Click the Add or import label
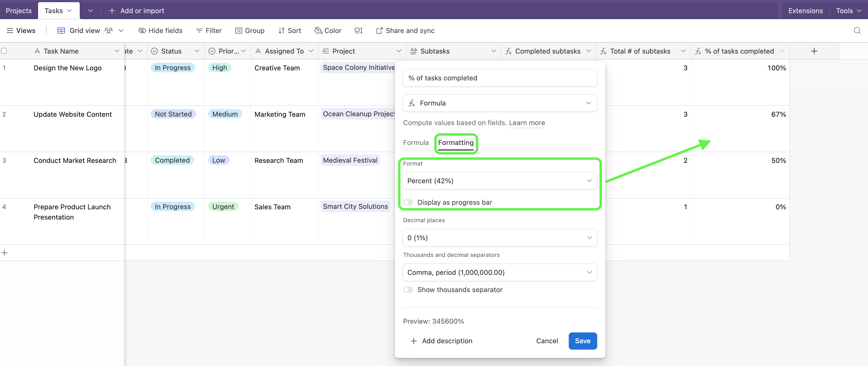The width and height of the screenshot is (868, 366). coord(142,11)
